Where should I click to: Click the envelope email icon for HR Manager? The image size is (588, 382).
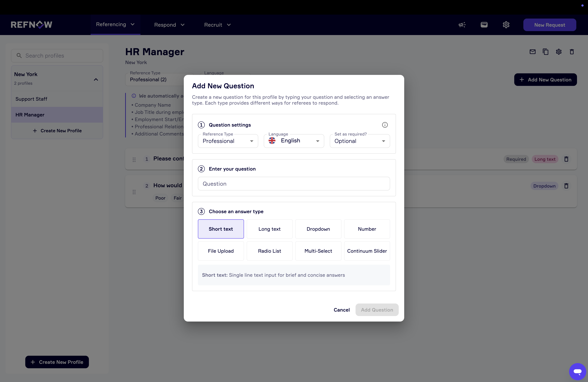[x=532, y=52]
